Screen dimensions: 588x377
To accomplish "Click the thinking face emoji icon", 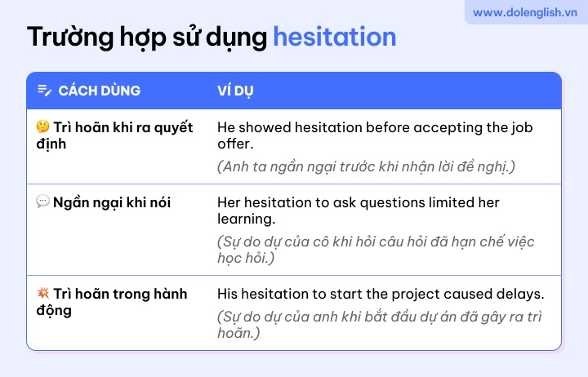I will 42,126.
